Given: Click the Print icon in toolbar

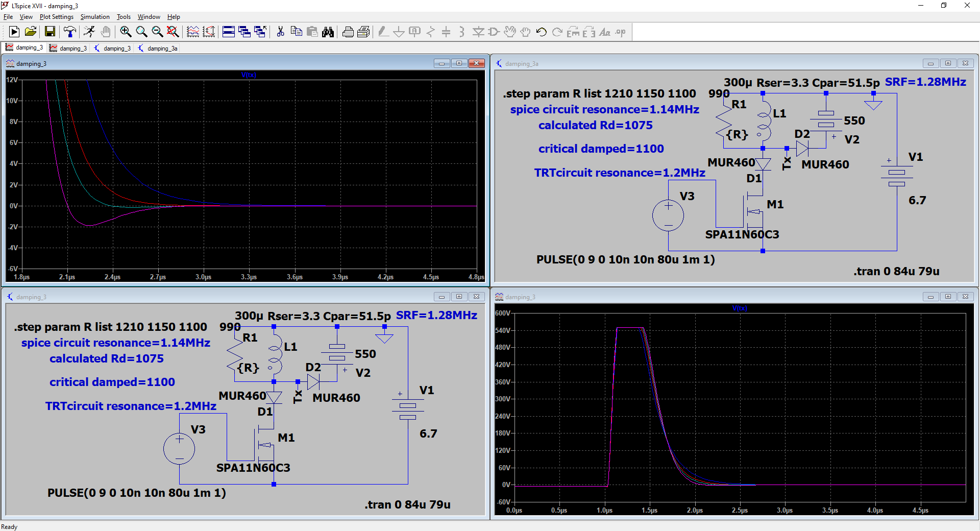Looking at the screenshot, I should click(348, 32).
